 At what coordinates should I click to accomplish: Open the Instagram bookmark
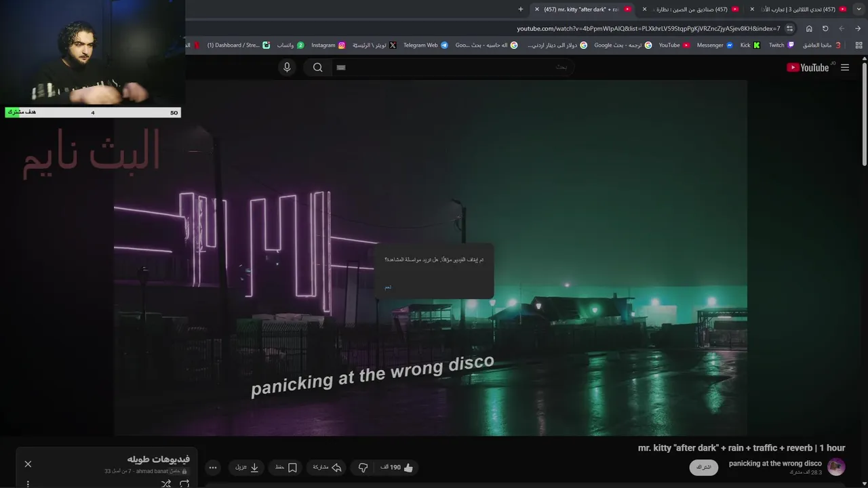(328, 45)
